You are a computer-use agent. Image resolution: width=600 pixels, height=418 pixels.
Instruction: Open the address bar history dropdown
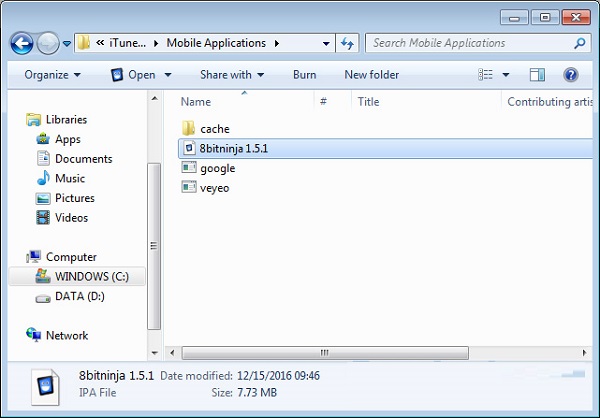(326, 44)
